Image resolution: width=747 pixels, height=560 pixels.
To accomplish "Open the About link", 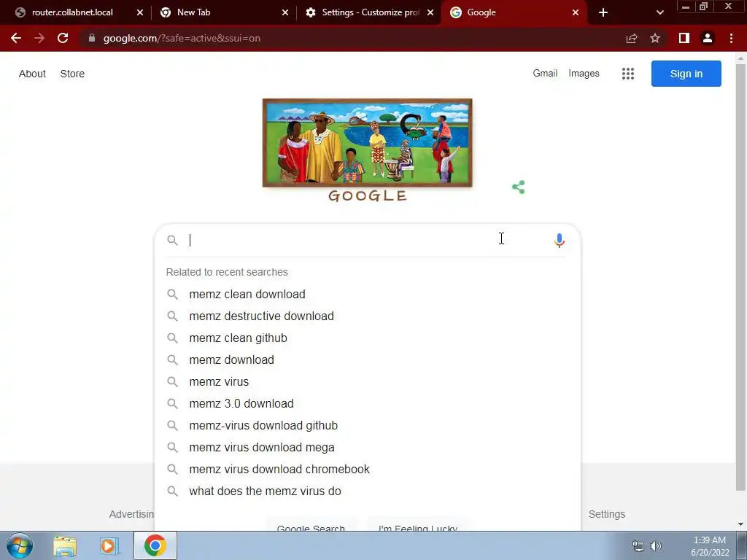I will (32, 74).
